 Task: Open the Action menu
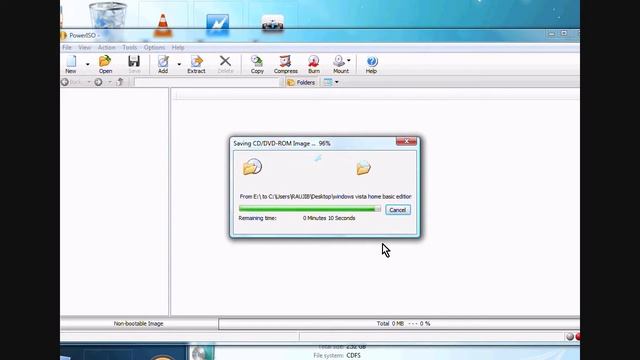(x=106, y=47)
